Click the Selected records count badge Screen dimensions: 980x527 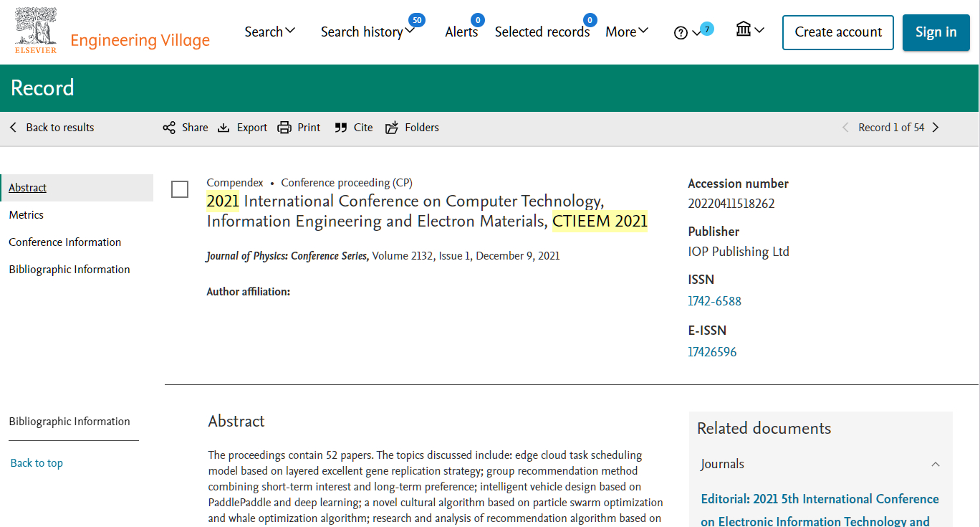pos(590,19)
